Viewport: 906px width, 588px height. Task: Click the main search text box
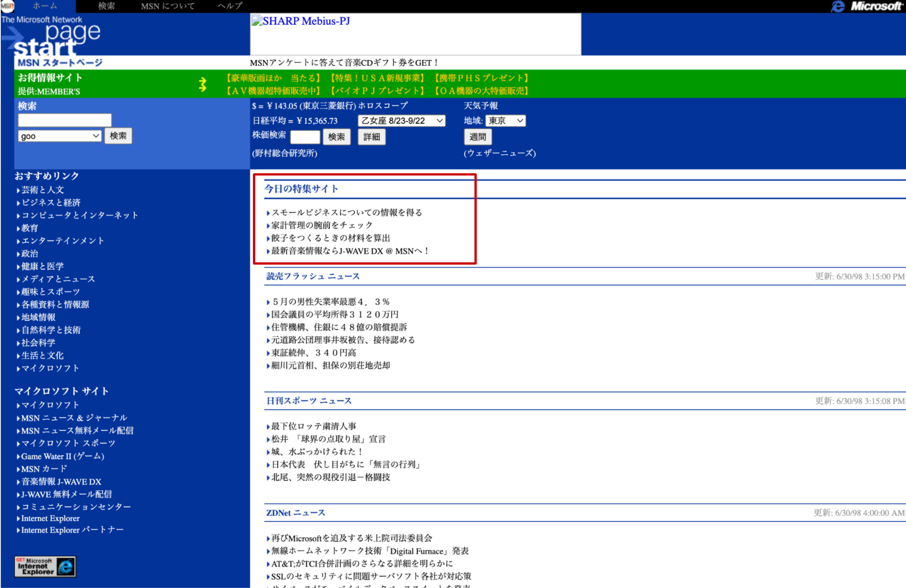coord(65,120)
